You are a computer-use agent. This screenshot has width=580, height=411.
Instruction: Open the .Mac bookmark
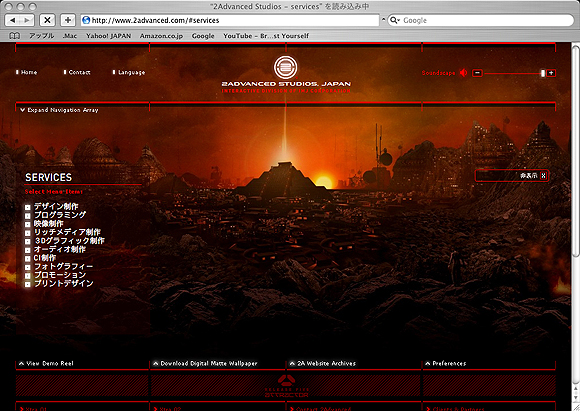click(70, 36)
